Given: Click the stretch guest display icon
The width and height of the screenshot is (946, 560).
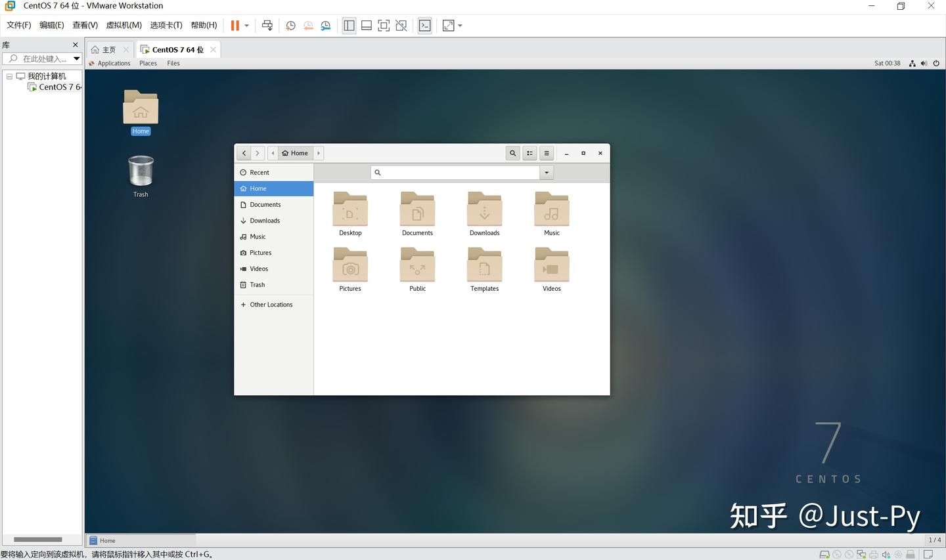Looking at the screenshot, I should coord(449,26).
